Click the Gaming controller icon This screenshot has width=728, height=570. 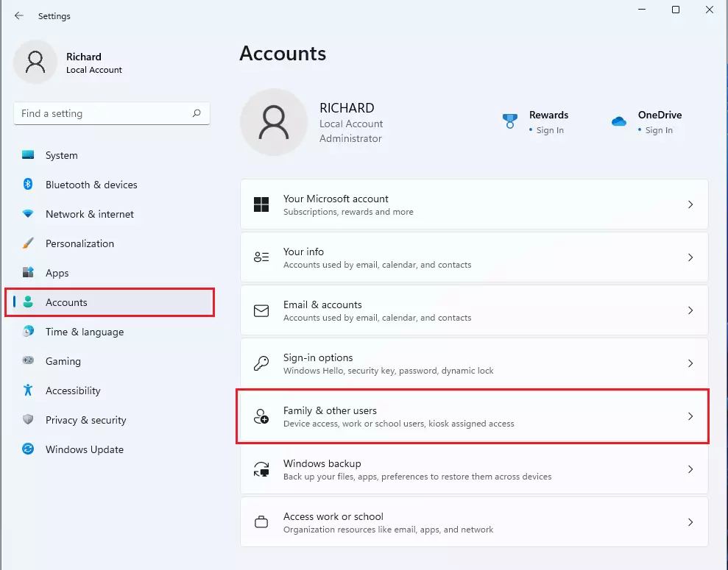(28, 360)
